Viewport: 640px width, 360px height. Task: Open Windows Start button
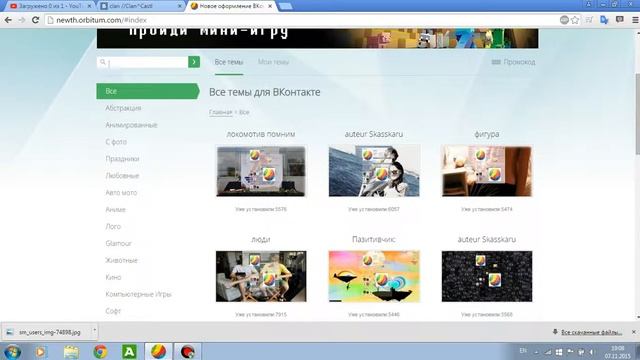[x=12, y=351]
